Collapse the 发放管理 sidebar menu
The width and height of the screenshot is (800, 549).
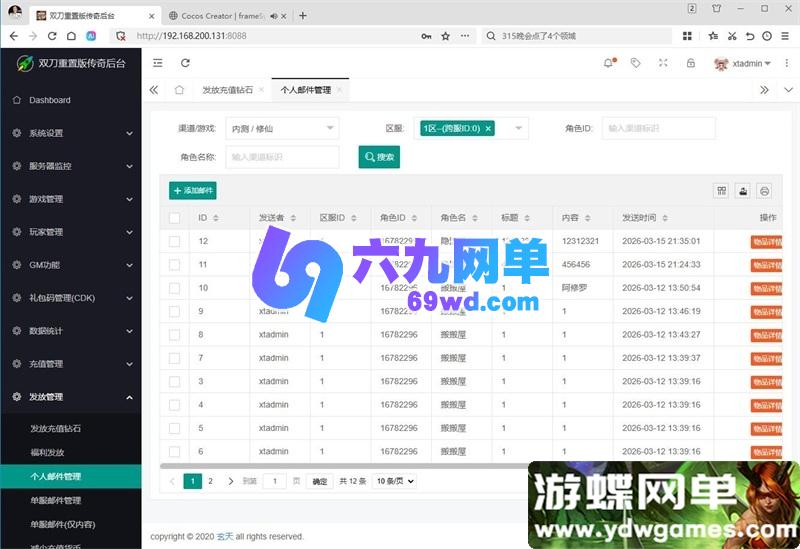(71, 397)
